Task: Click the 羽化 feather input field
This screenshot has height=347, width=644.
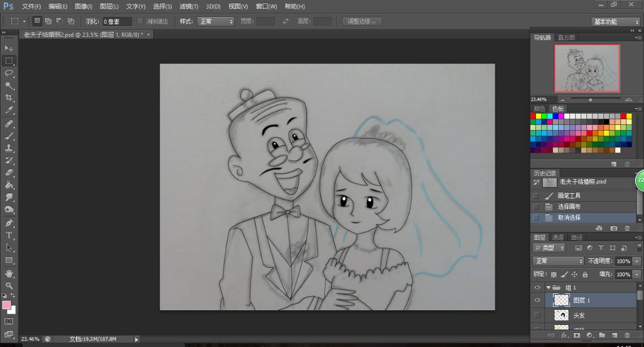Action: [x=117, y=21]
